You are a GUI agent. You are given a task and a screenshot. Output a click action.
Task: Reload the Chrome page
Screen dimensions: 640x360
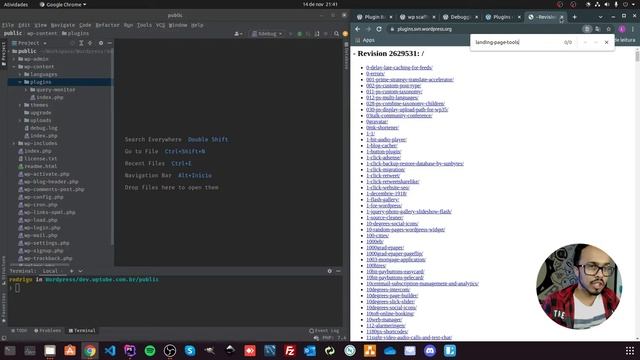coord(379,29)
